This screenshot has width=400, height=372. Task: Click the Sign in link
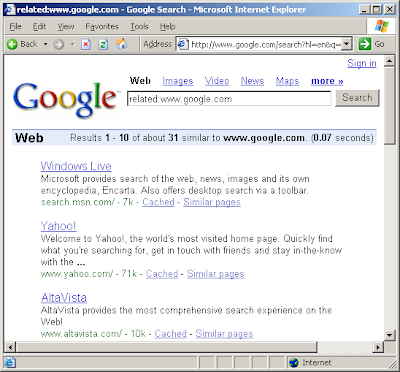pos(362,63)
